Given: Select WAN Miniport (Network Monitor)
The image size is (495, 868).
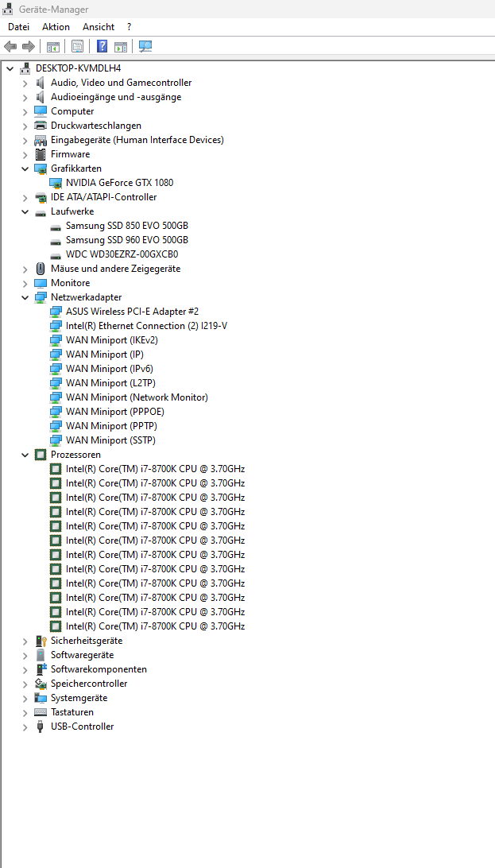Looking at the screenshot, I should click(x=137, y=397).
